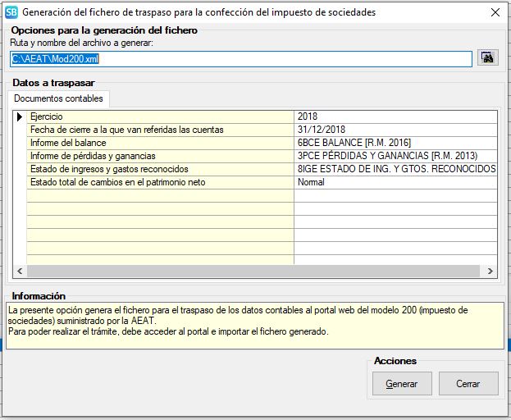Select the Normal value for Estado total
Image resolution: width=511 pixels, height=420 pixels.
395,182
